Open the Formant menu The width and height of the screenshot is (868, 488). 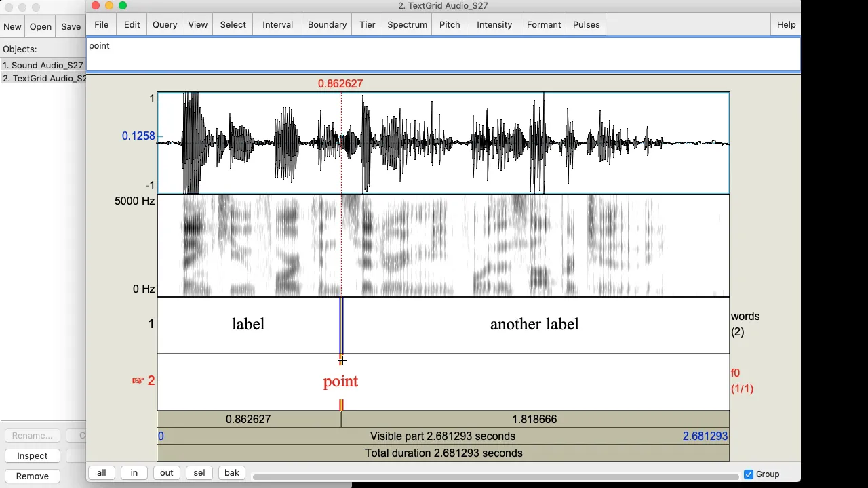pos(543,24)
